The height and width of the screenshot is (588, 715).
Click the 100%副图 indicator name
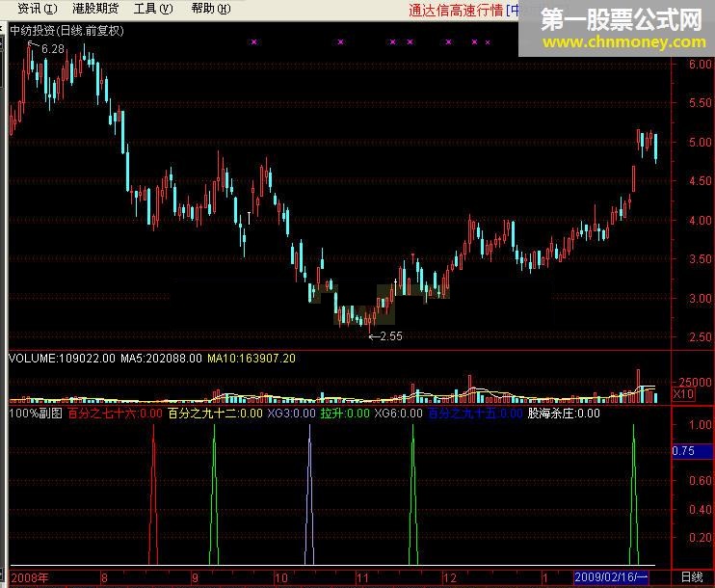pyautogui.click(x=36, y=414)
